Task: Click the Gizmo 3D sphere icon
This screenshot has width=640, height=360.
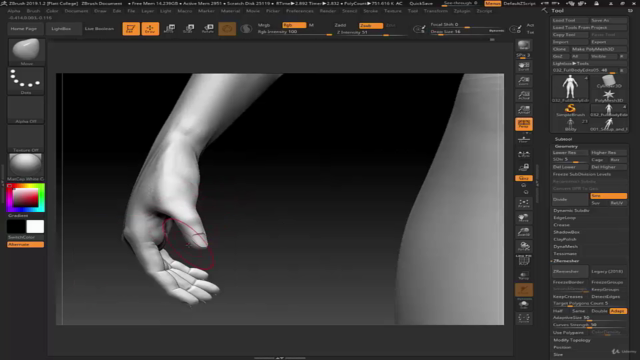Action: [227, 29]
